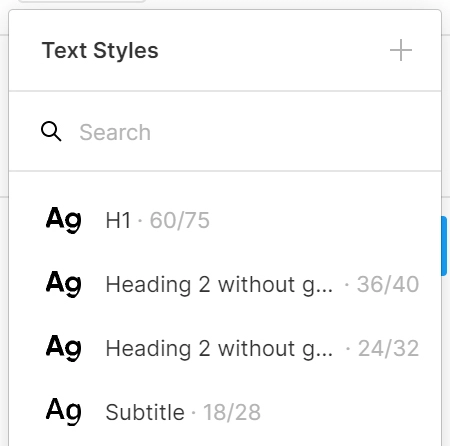Focus the Search text styles field
The height and width of the screenshot is (446, 450).
pos(225,132)
